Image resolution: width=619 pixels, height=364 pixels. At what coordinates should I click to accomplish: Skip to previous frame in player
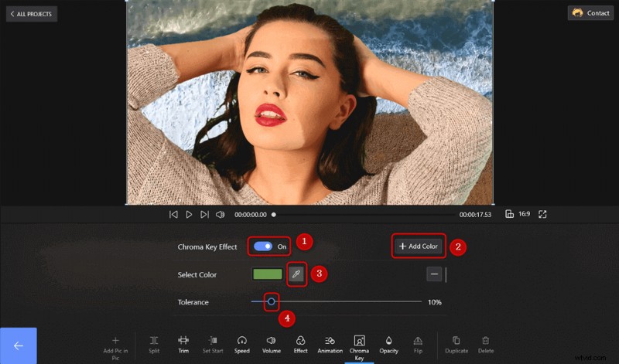tap(173, 215)
